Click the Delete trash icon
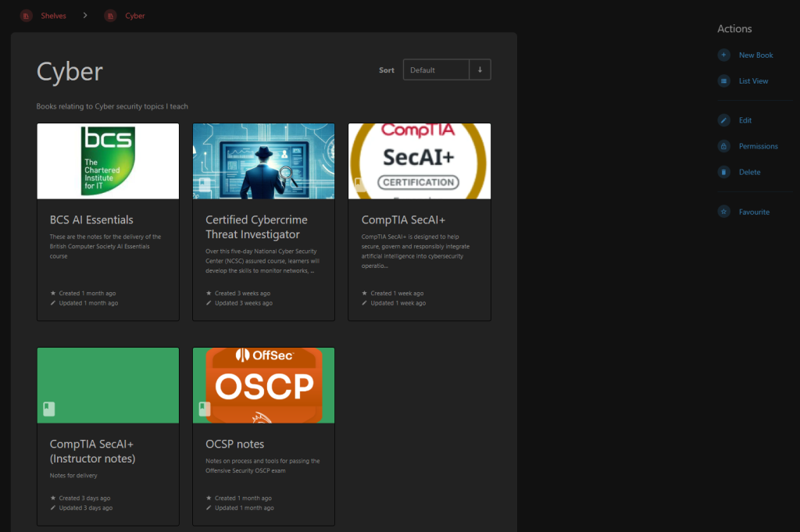800x532 pixels. pyautogui.click(x=723, y=172)
